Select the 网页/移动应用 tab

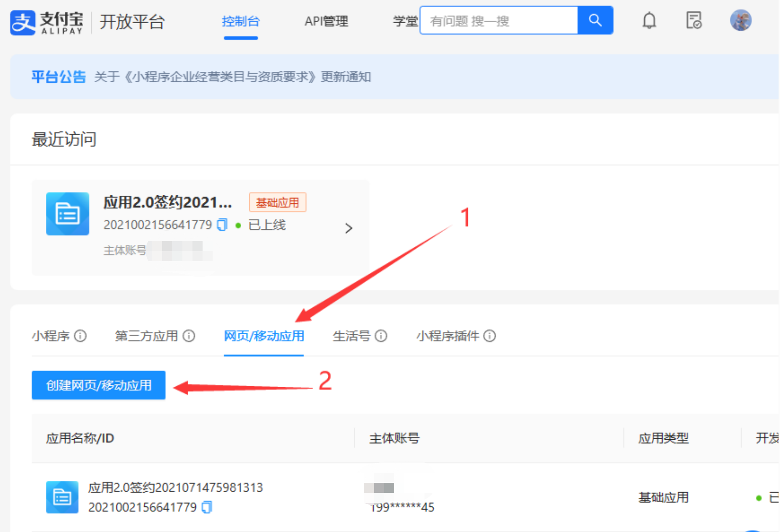pyautogui.click(x=264, y=336)
